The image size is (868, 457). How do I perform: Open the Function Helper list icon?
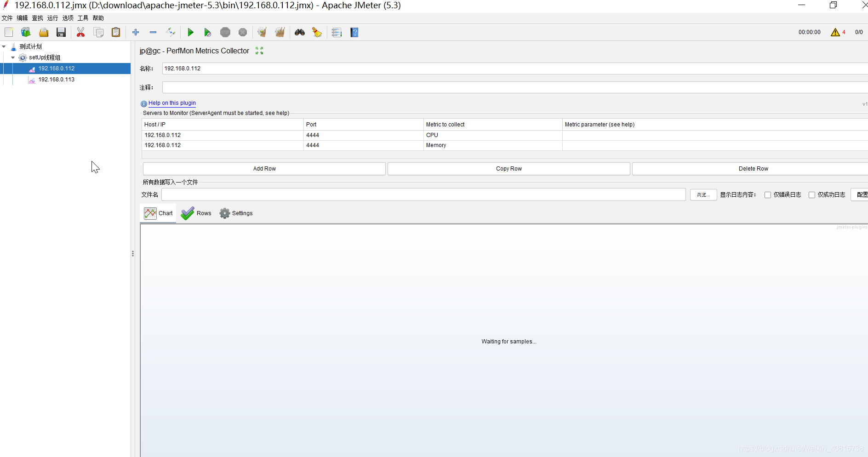point(337,32)
